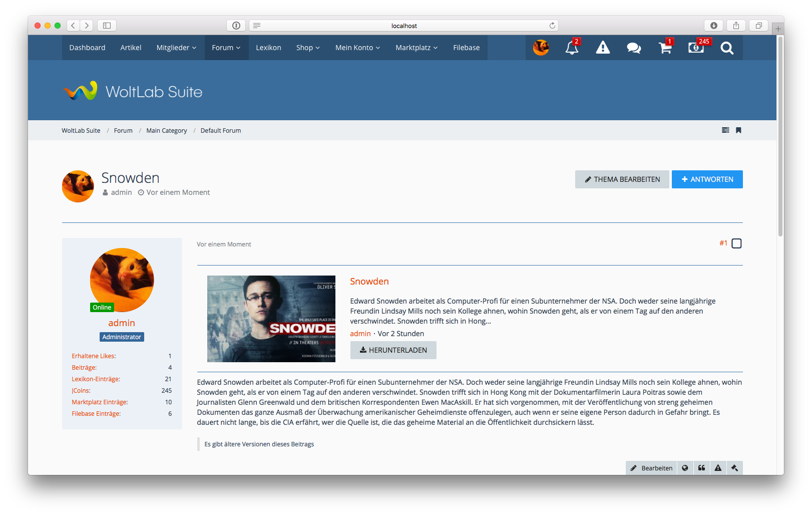Report post with the warning icon
The image size is (812, 515).
(x=718, y=468)
